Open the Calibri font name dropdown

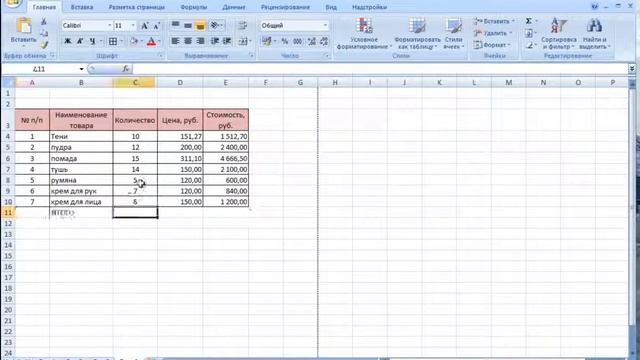click(109, 26)
